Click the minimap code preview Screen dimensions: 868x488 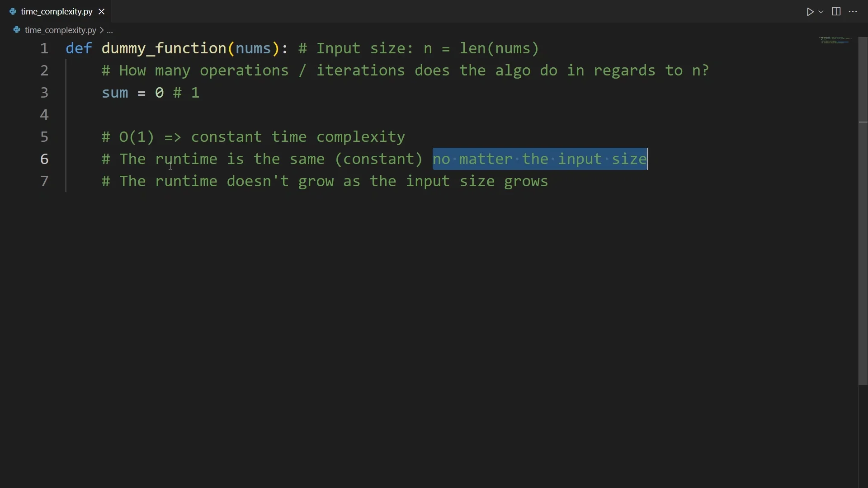pos(836,41)
